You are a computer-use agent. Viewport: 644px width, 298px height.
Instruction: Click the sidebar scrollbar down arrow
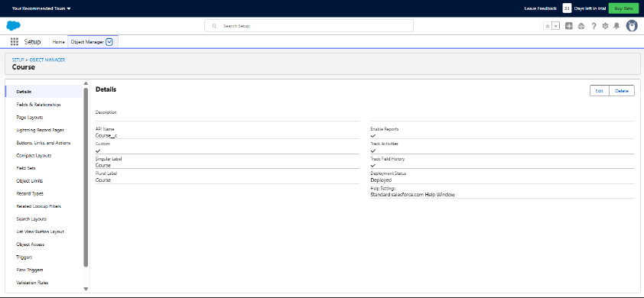[x=86, y=289]
